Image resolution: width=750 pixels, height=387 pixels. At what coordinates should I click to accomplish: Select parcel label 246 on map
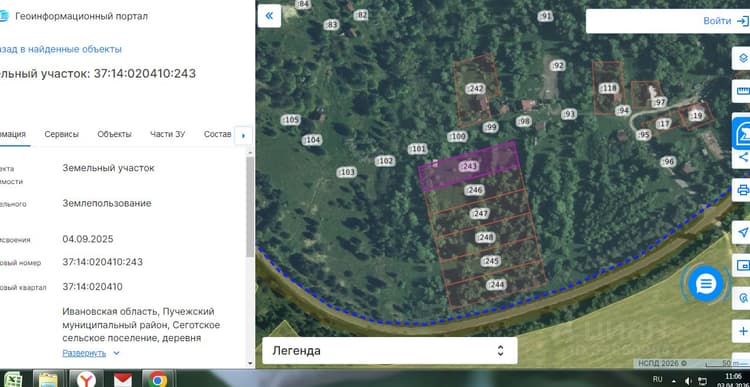pos(474,190)
